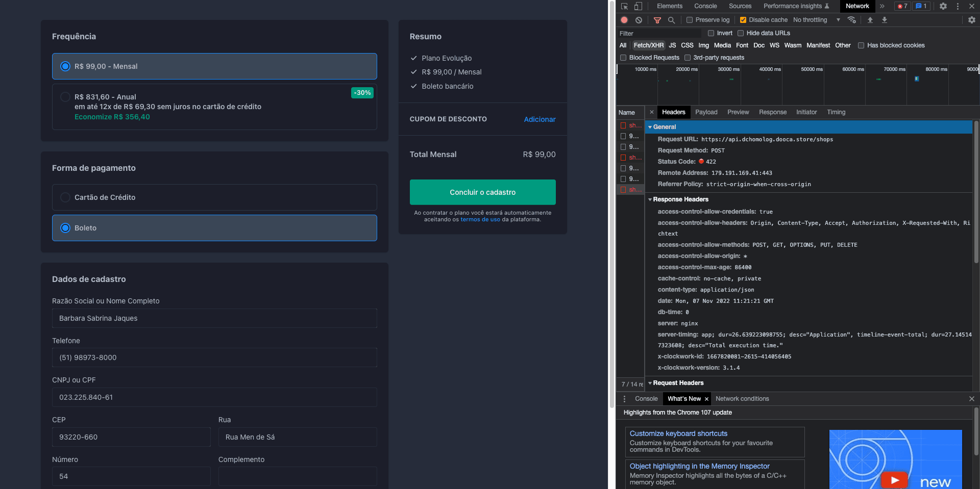980x489 pixels.
Task: Click the Complemento input field
Action: pos(298,476)
